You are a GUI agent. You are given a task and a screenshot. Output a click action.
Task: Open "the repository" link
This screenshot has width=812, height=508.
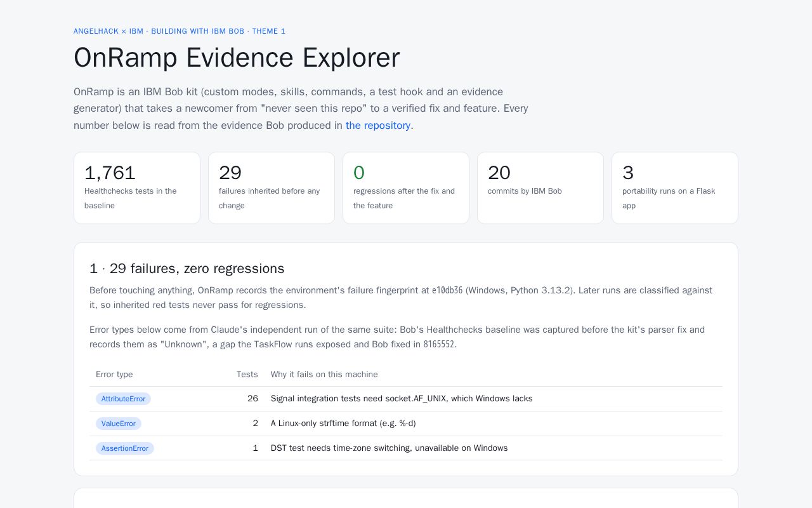[x=378, y=125]
